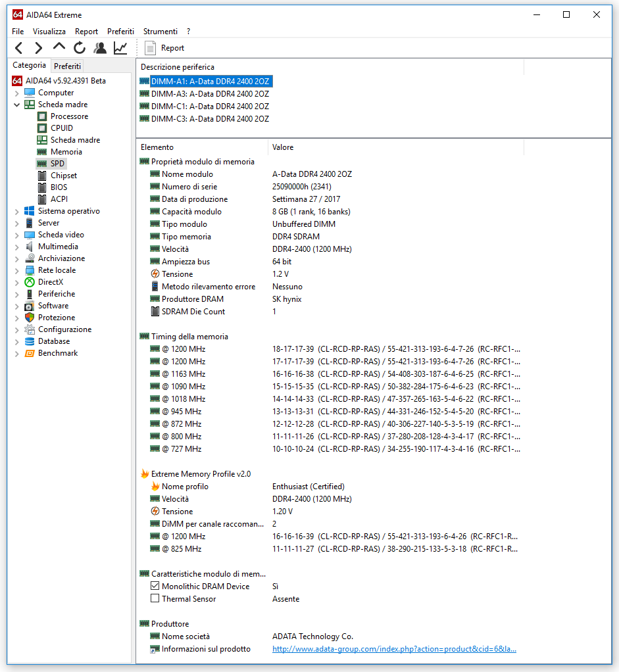
Task: Collapse the Scheda madre tree node
Action: coord(16,105)
